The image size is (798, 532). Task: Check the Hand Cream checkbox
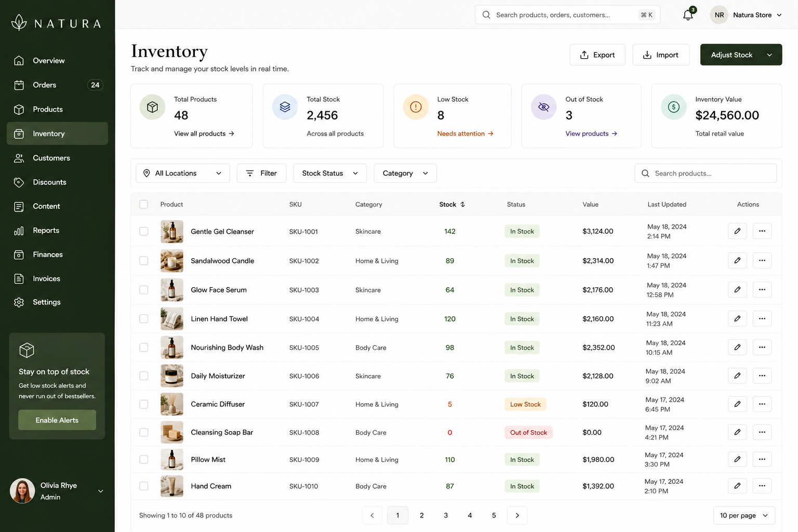click(x=144, y=486)
